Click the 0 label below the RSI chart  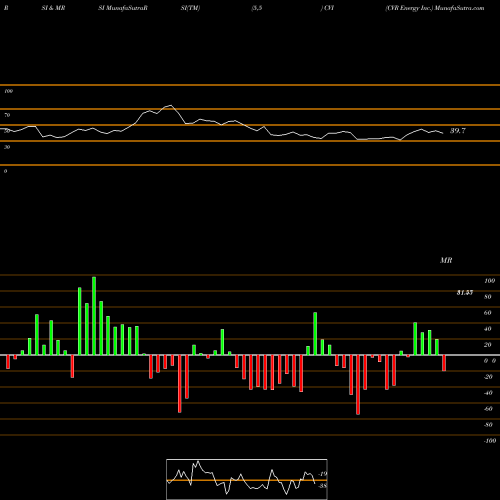point(5,171)
